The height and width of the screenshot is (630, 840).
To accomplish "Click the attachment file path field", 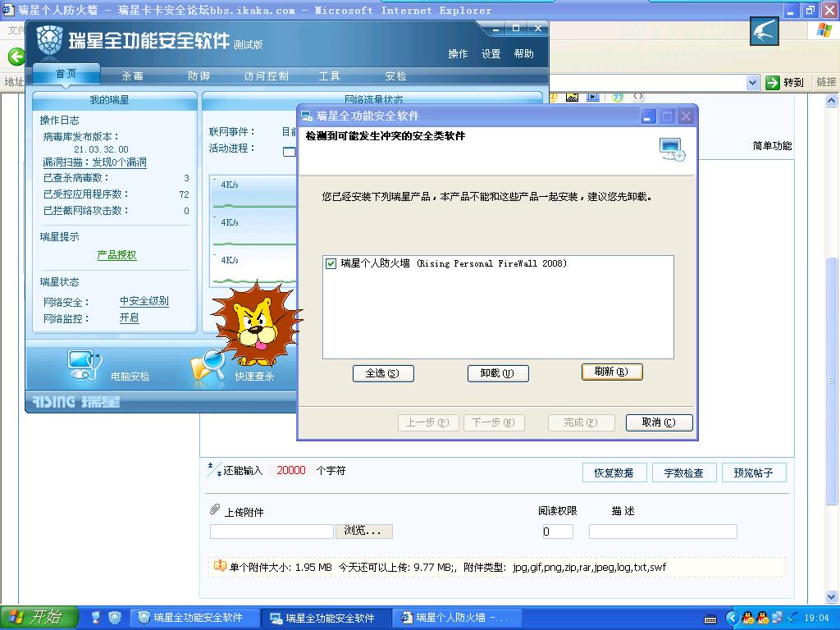I will 272,531.
